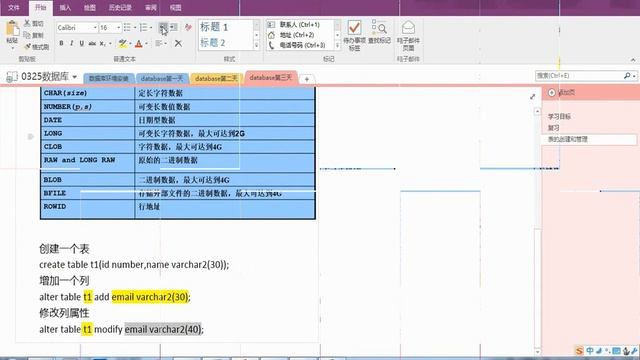Apply red font color
The width and height of the screenshot is (640, 360).
pyautogui.click(x=139, y=43)
